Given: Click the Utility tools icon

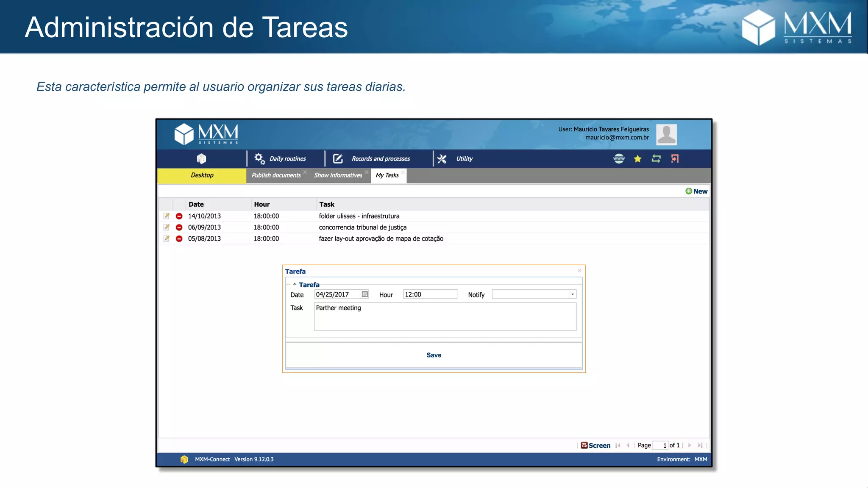Looking at the screenshot, I should click(442, 159).
